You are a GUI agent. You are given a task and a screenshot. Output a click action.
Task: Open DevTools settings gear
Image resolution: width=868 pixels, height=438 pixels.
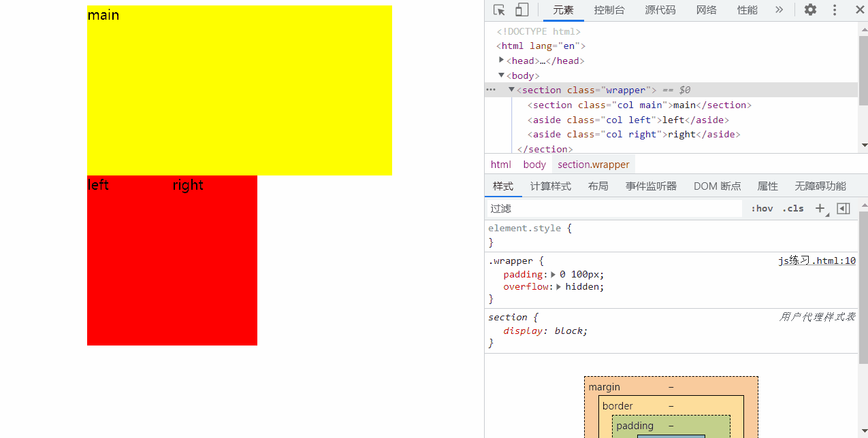coord(810,10)
